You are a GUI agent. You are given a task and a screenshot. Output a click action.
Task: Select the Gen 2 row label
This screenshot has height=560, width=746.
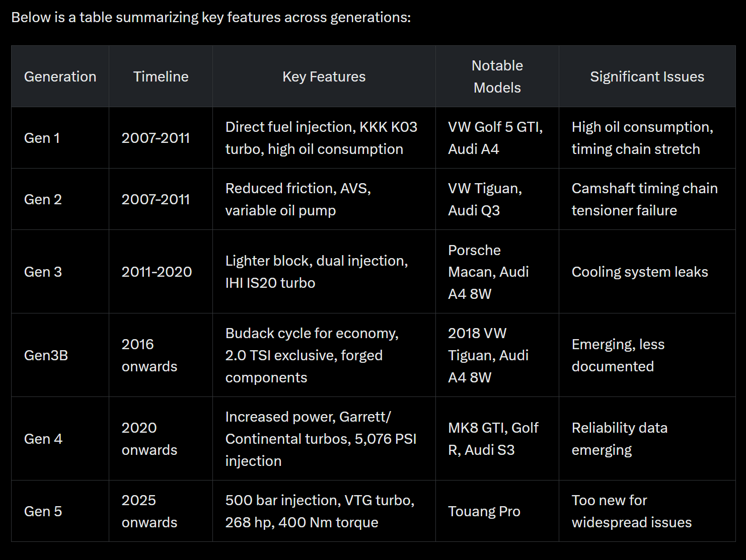(43, 199)
